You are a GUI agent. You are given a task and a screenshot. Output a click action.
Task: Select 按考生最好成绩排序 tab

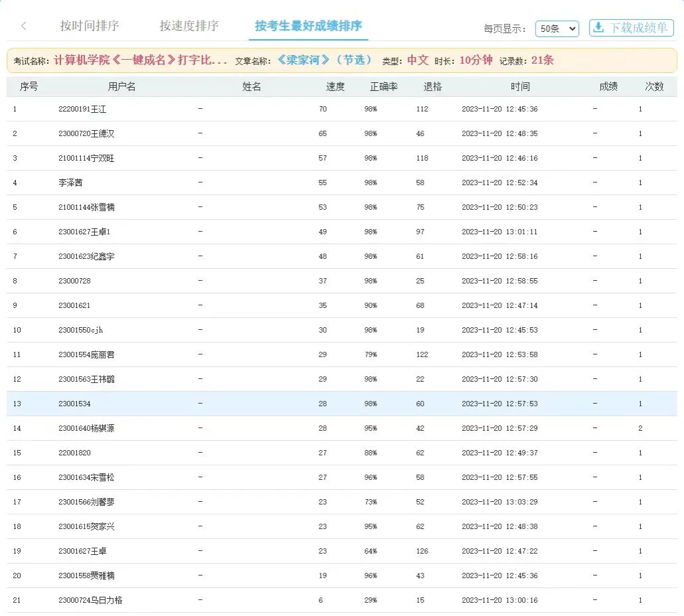click(x=309, y=27)
